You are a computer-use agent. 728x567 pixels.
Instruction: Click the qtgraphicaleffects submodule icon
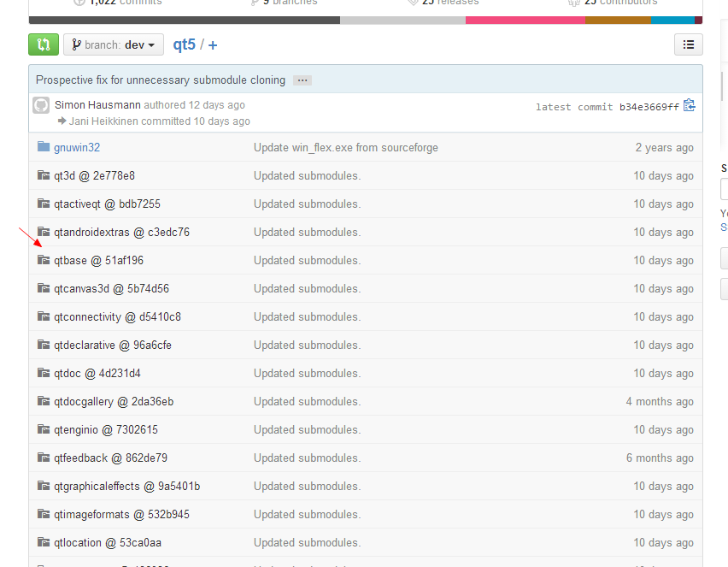44,486
